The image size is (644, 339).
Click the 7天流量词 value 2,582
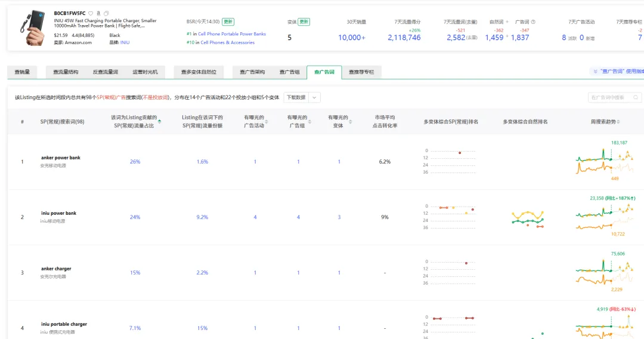click(x=456, y=38)
